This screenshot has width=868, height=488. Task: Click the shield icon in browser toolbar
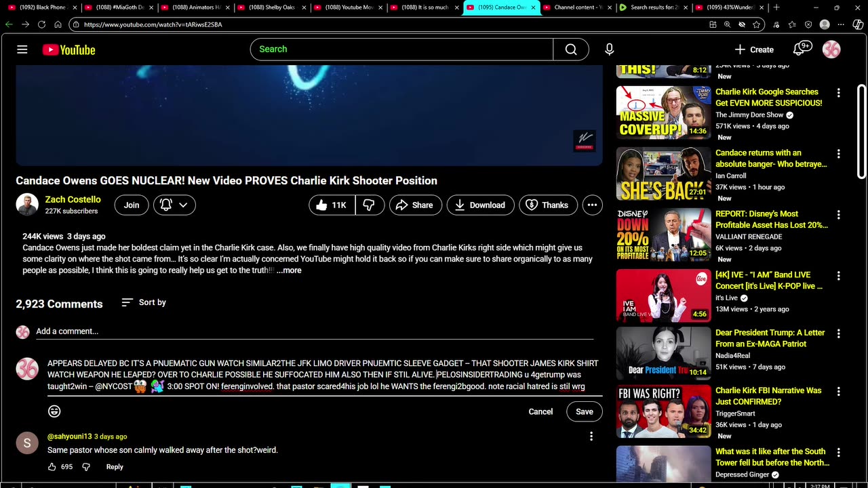808,24
